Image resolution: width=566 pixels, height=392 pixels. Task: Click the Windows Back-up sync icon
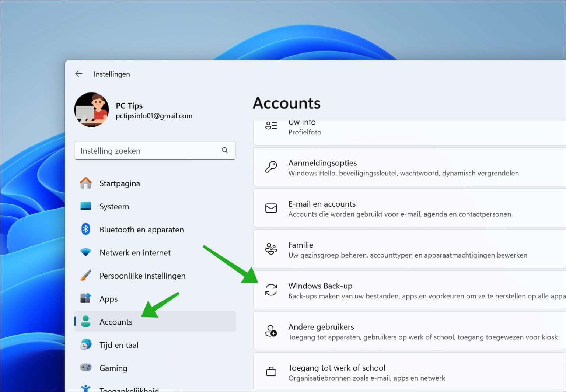pos(271,290)
